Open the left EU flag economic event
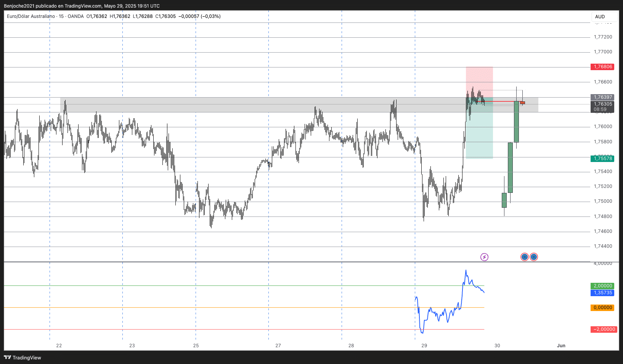Viewport: 623px width, 364px height. [525, 257]
